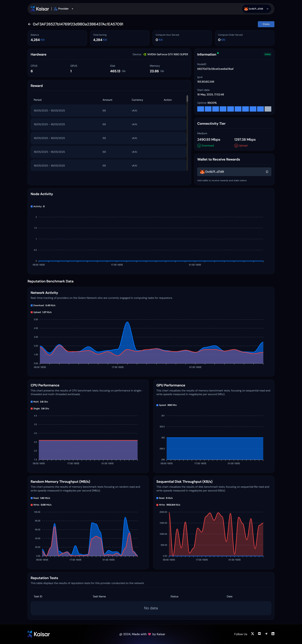Click the Kaisar logo in footer

39,634
